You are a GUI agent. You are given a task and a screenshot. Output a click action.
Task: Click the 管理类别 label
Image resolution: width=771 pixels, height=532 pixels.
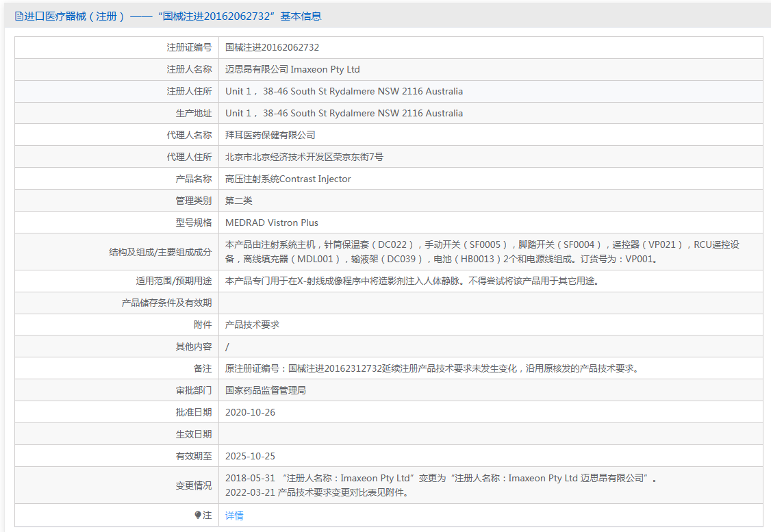pos(193,201)
